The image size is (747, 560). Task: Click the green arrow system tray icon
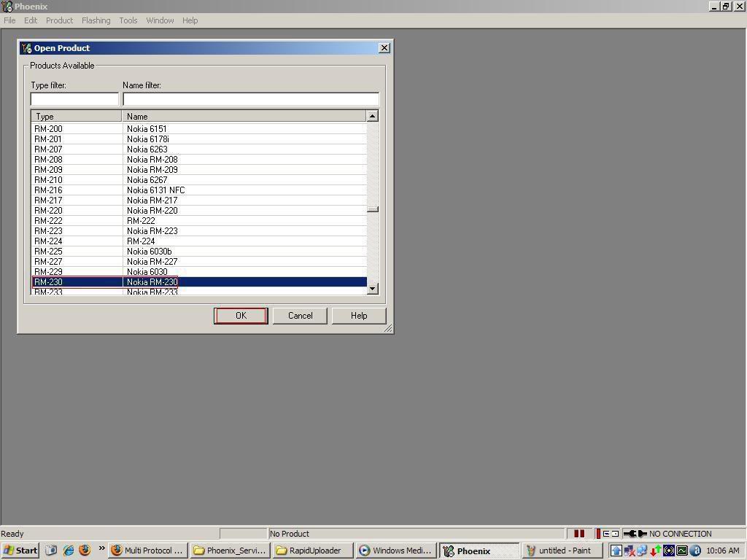tap(656, 551)
